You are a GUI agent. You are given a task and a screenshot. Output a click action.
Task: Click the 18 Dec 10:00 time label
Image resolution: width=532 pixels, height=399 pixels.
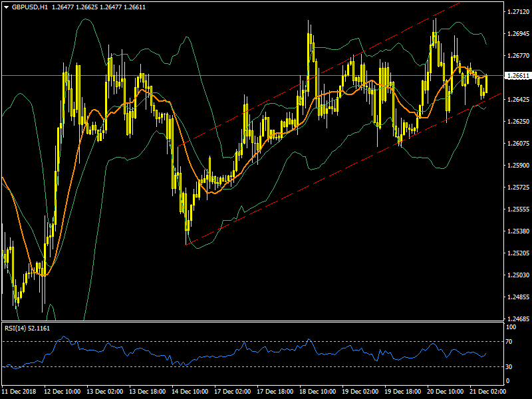click(319, 392)
